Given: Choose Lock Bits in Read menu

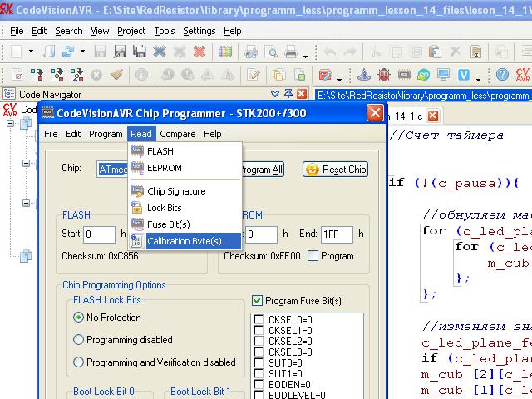Looking at the screenshot, I should (x=185, y=208).
